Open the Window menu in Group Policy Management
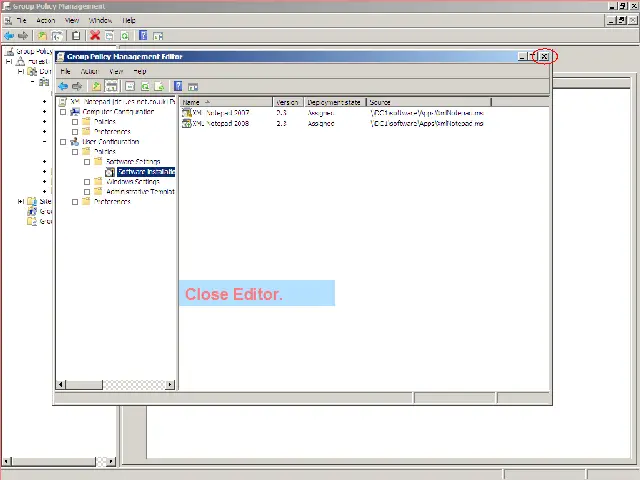Viewport: 640px width, 480px height. pos(100,20)
